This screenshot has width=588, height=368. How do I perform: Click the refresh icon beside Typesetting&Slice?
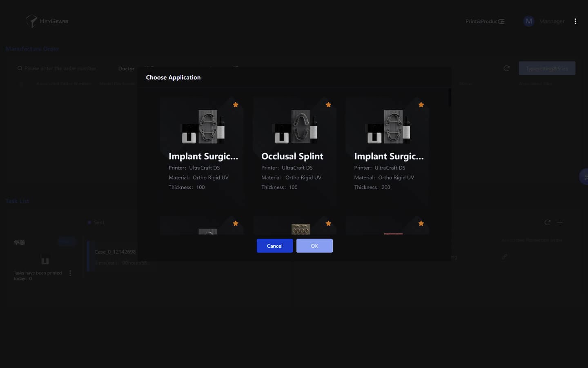coord(506,68)
